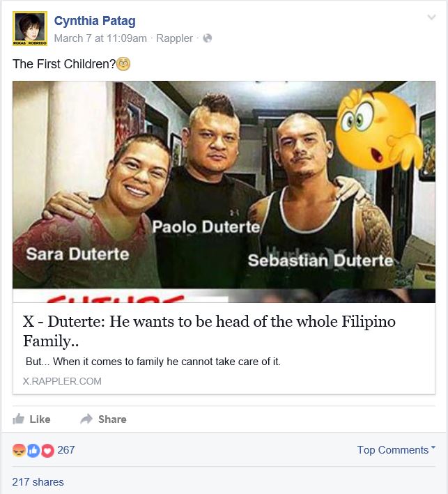Expand the post options chevron
448x494 pixels.
(431, 17)
